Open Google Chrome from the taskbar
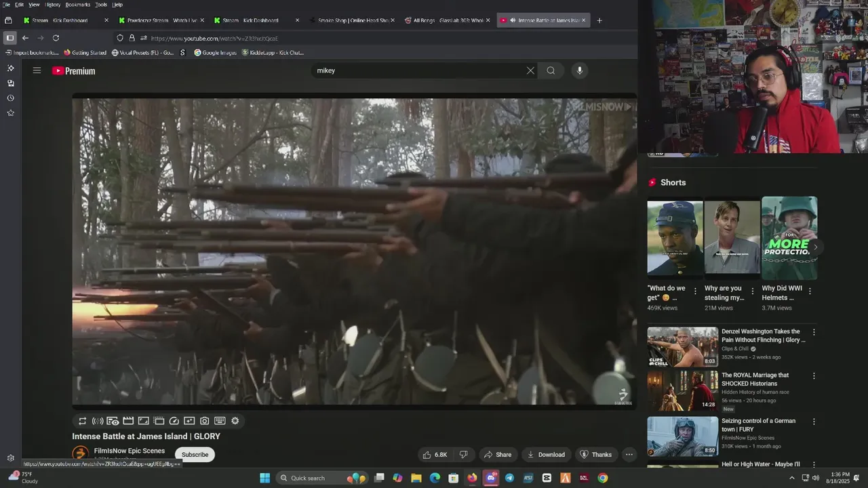Screen dimensions: 868x488 602,478
